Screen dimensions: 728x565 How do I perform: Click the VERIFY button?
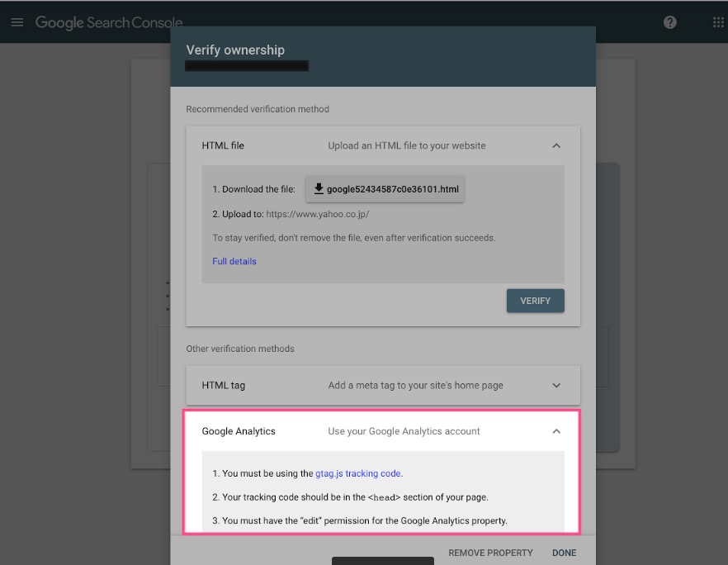(536, 301)
